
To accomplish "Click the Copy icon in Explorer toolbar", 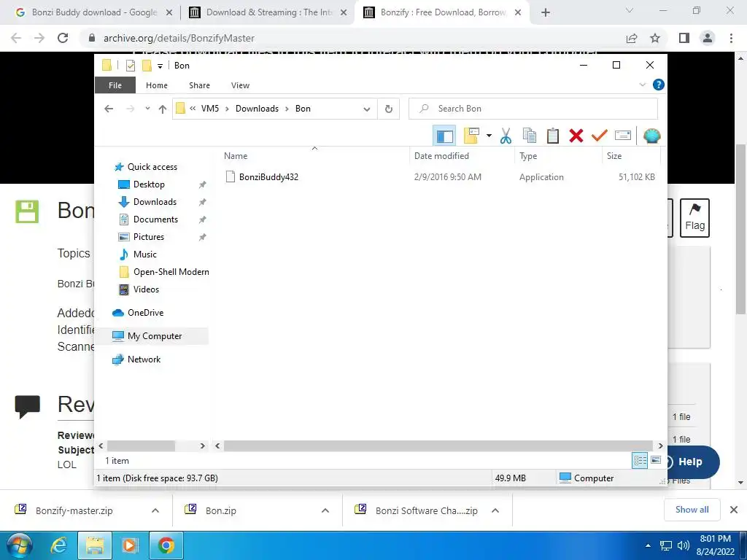I will point(530,136).
